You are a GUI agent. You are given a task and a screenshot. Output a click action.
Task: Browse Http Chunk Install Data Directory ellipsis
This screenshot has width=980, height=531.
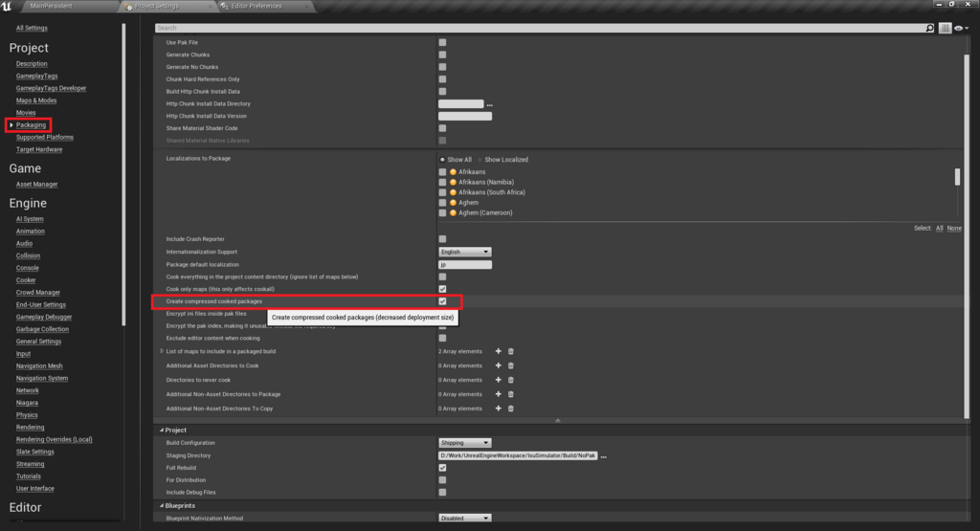coord(489,104)
